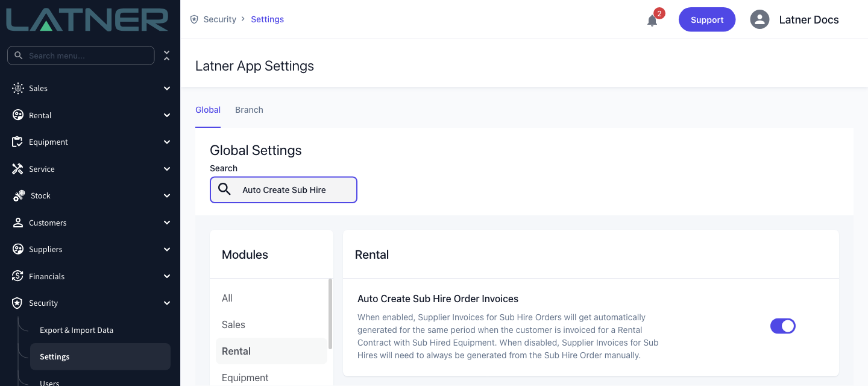This screenshot has width=868, height=386.
Task: Click Security breadcrumb link
Action: coord(220,19)
